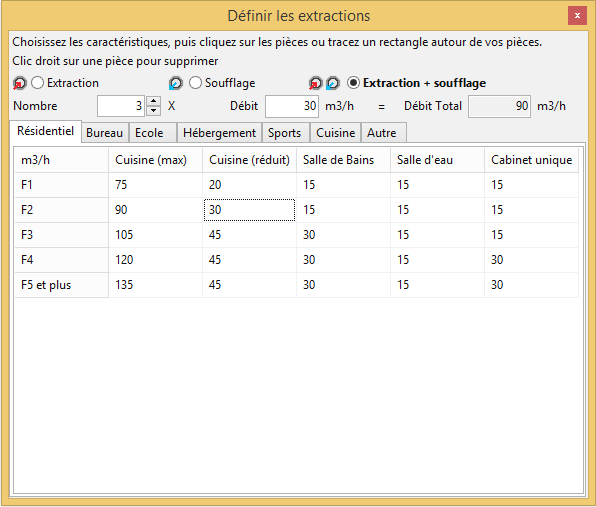The width and height of the screenshot is (596, 507).
Task: Select F4 Cuisine (max) value 120
Action: pos(155,260)
